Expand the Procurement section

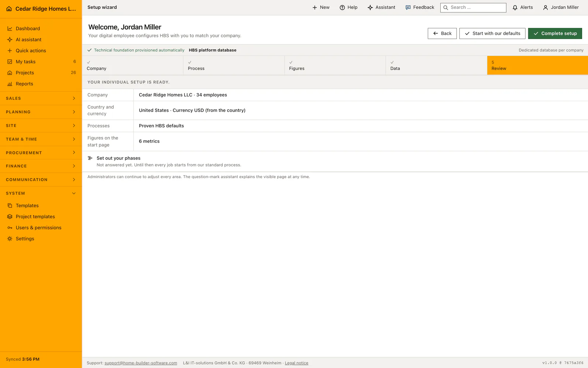tap(41, 153)
